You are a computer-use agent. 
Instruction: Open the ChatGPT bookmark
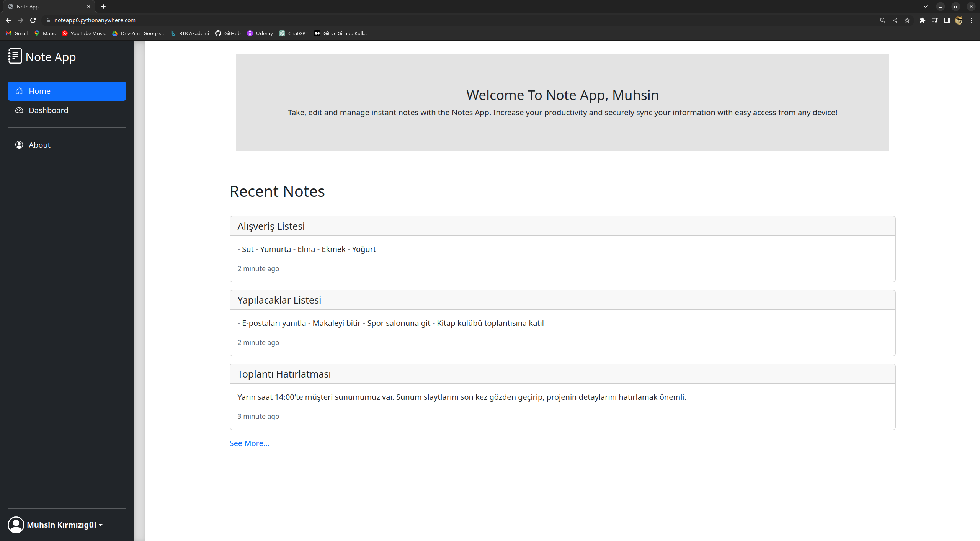click(x=293, y=33)
